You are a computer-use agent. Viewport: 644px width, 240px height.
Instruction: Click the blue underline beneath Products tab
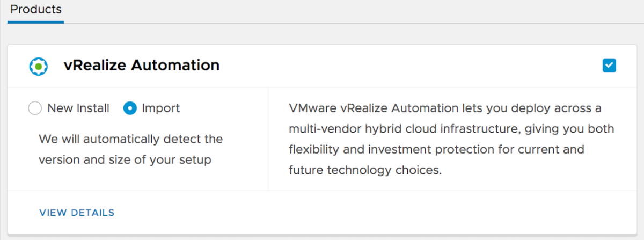click(x=36, y=22)
